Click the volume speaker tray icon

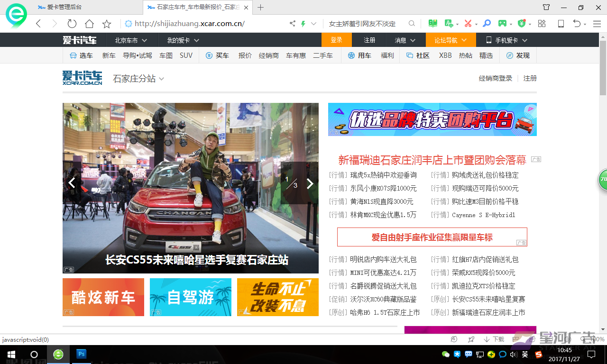(x=514, y=354)
